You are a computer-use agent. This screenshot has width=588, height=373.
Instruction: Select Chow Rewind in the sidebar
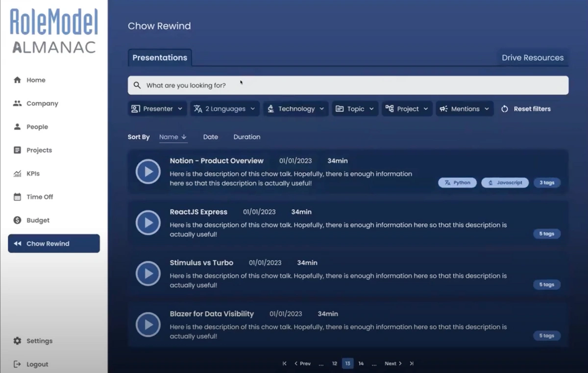click(54, 244)
